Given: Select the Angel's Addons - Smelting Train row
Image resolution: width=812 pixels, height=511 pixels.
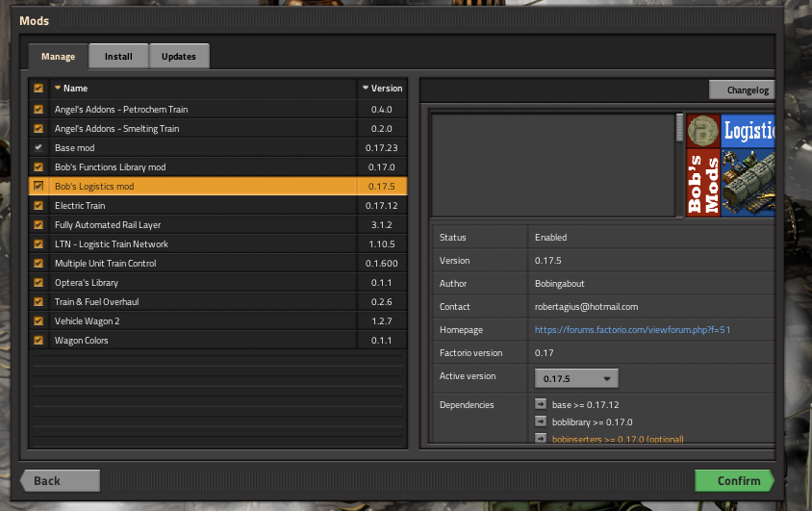Looking at the screenshot, I should click(218, 128).
